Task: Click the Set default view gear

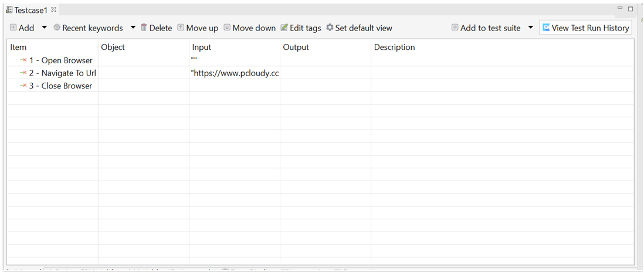Action: [x=330, y=28]
